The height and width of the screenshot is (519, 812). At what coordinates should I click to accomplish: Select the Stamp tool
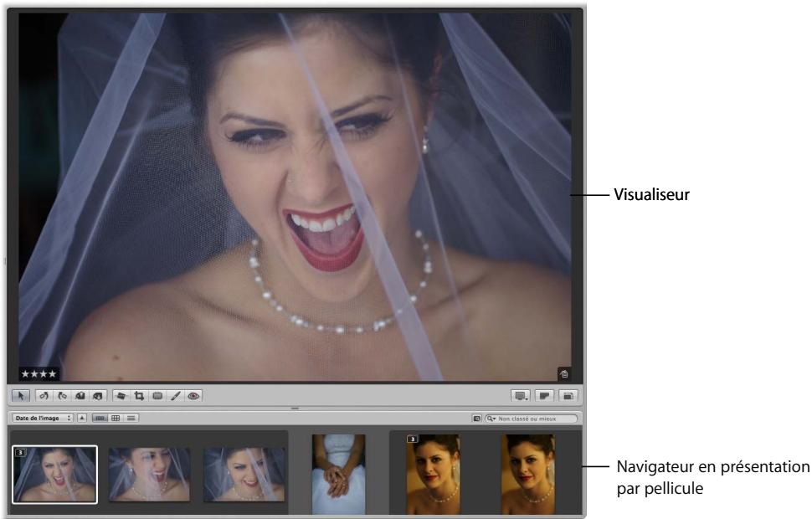point(97,396)
